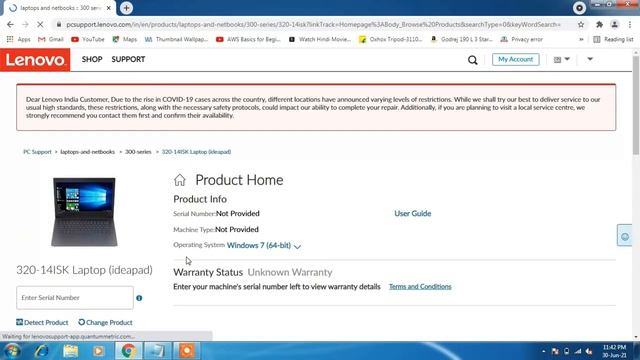The image size is (640, 360).
Task: Go back with browser back arrow
Action: pyautogui.click(x=10, y=24)
